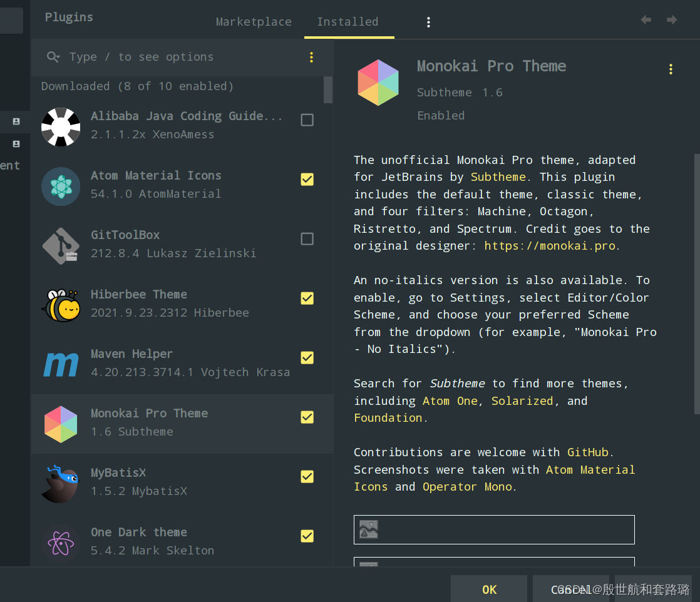
Task: Disable Atom Material Icons checkbox
Action: pyautogui.click(x=307, y=180)
